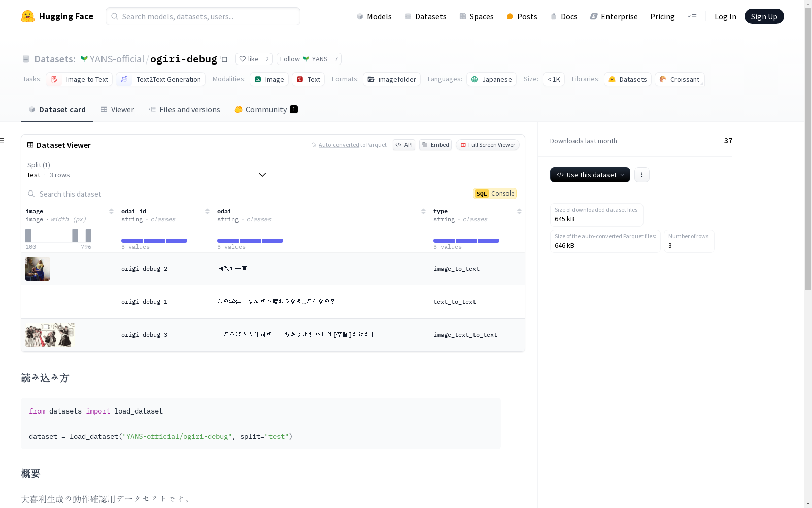Switch to the Dataset card tab
812x508 pixels.
click(x=57, y=109)
